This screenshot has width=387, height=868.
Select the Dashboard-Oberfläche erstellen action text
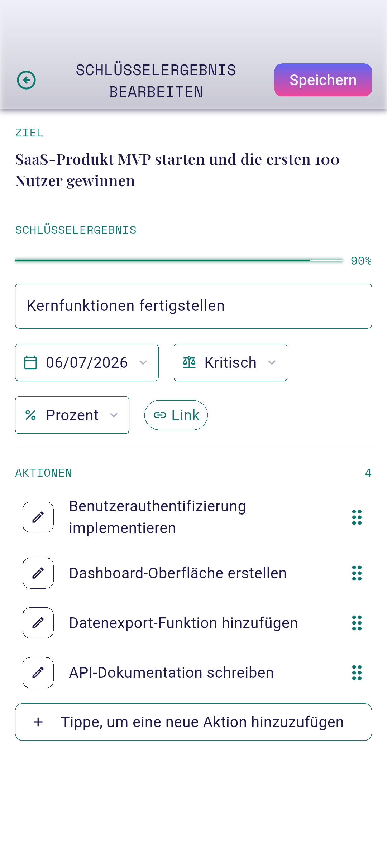(x=178, y=573)
